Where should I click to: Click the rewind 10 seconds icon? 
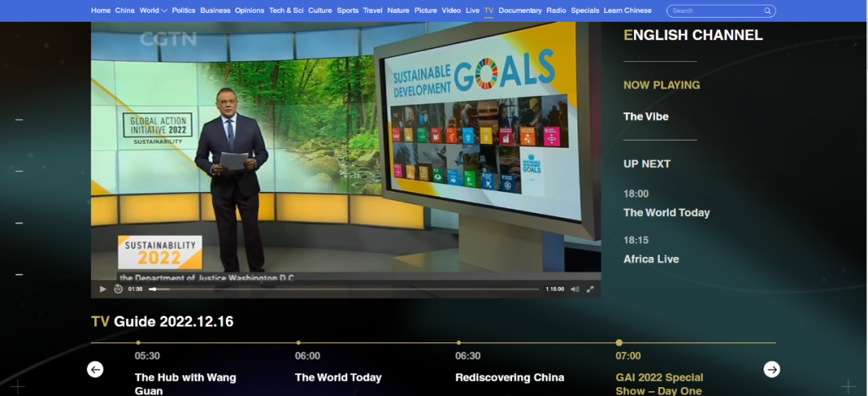pos(118,289)
